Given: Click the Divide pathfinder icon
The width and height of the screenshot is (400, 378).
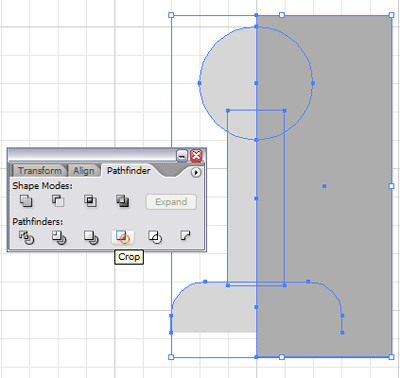Looking at the screenshot, I should (x=26, y=238).
